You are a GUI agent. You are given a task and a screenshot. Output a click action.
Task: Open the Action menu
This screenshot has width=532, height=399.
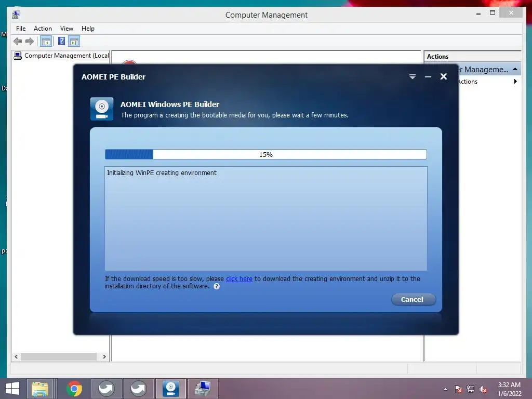(43, 29)
